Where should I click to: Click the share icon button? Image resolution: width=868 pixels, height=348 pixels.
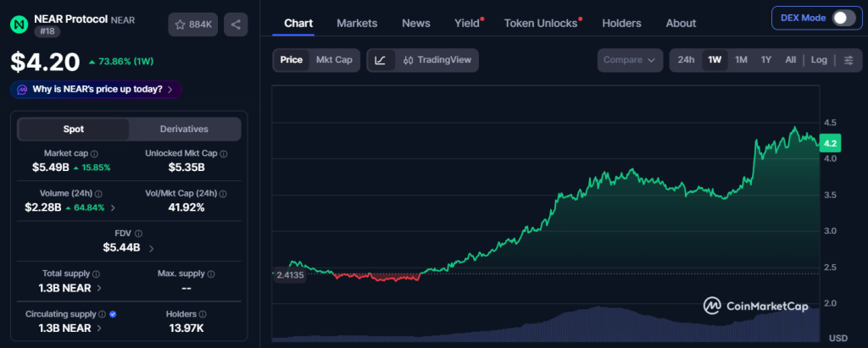[236, 25]
